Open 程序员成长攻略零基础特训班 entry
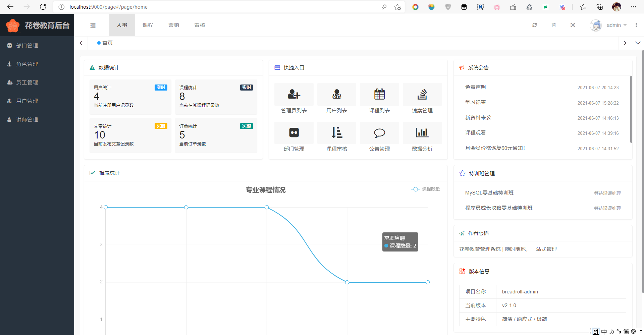The width and height of the screenshot is (644, 335). (499, 208)
